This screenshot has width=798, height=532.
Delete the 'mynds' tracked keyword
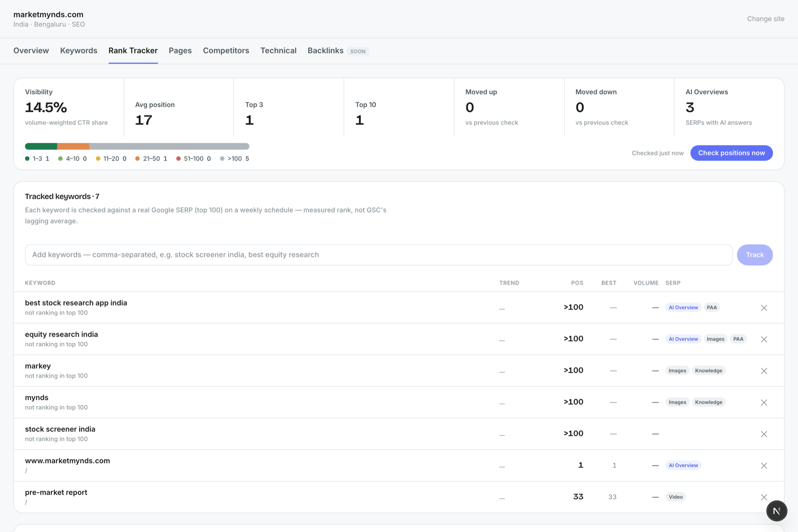coord(764,403)
